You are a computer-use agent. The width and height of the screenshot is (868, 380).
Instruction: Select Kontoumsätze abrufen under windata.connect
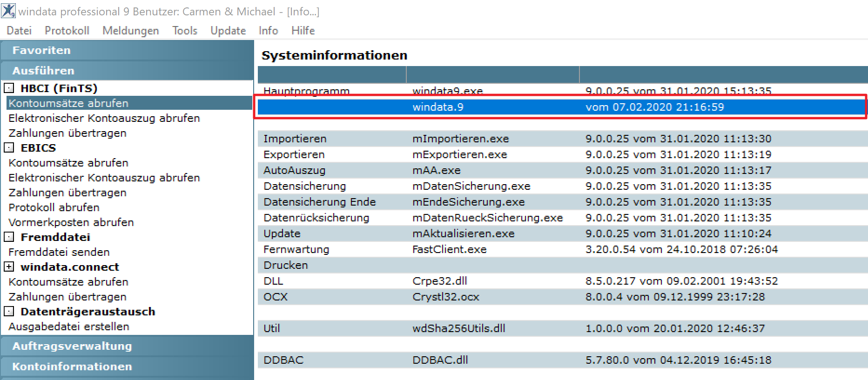point(68,282)
